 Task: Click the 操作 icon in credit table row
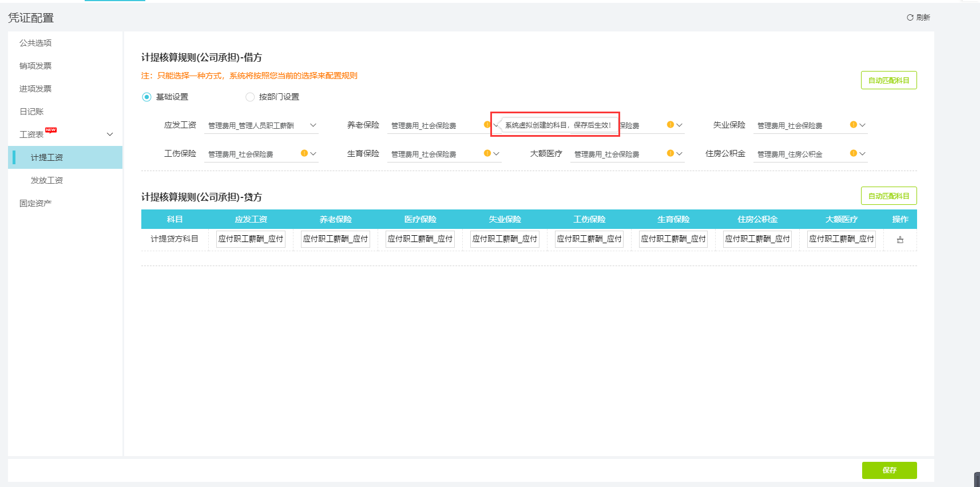click(900, 240)
